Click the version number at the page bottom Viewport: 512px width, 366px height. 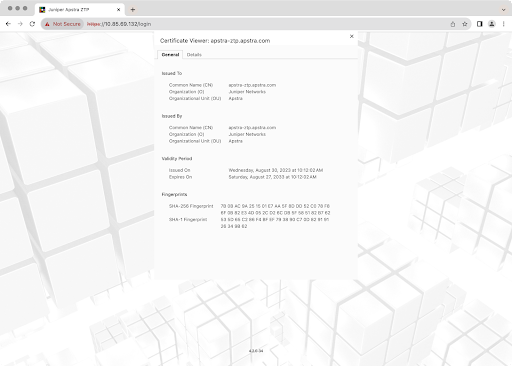[x=256, y=351]
